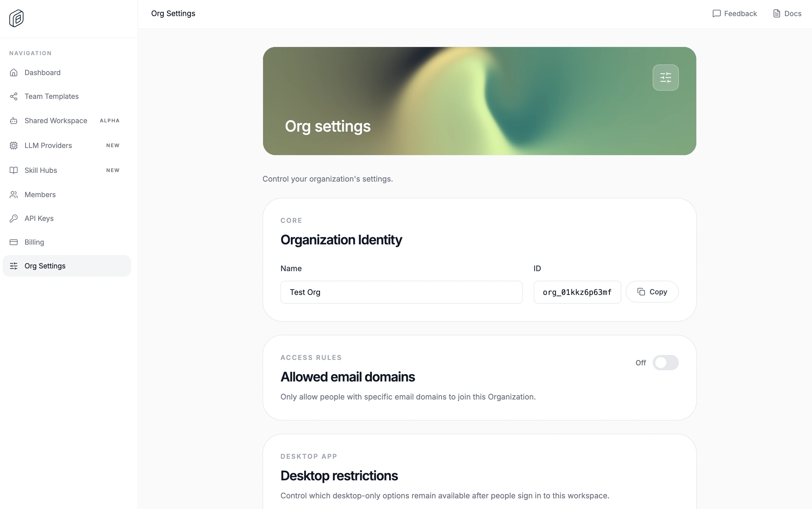Screen dimensions: 812x509
Task: Select the org_01kkz6p63mf ID text
Action: 577,292
